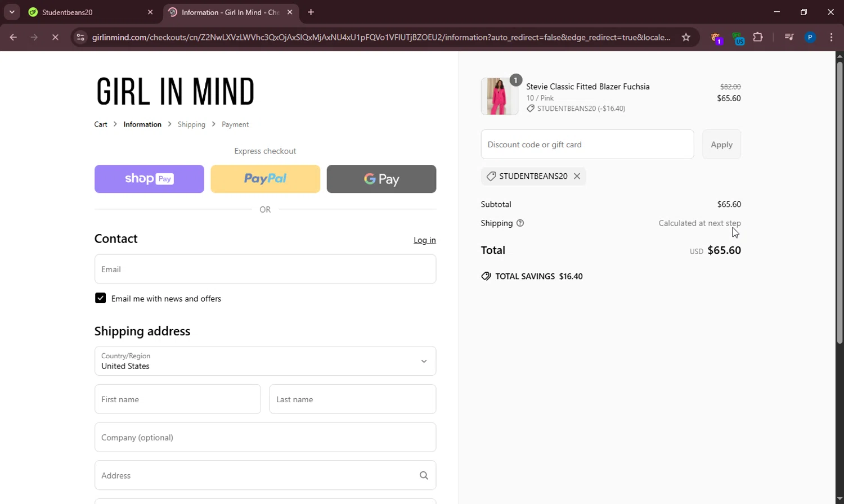This screenshot has width=844, height=504.
Task: Bookmark this page with star icon
Action: tap(686, 37)
